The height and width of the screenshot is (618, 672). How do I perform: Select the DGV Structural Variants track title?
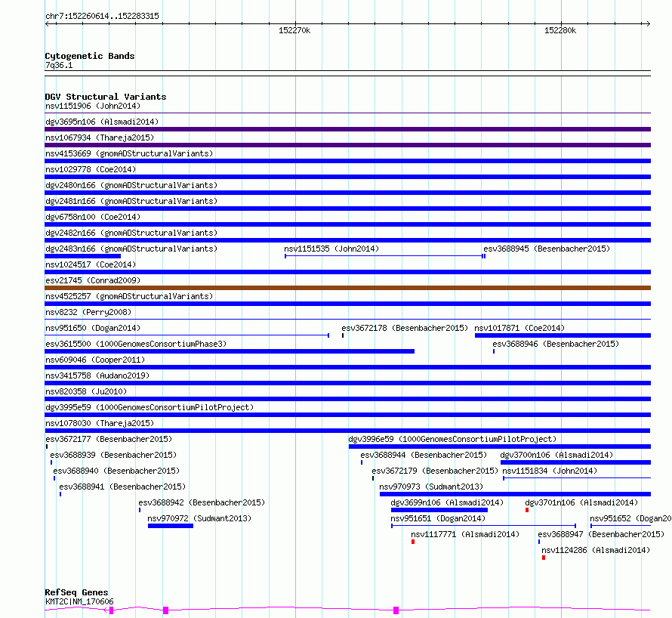click(x=106, y=97)
